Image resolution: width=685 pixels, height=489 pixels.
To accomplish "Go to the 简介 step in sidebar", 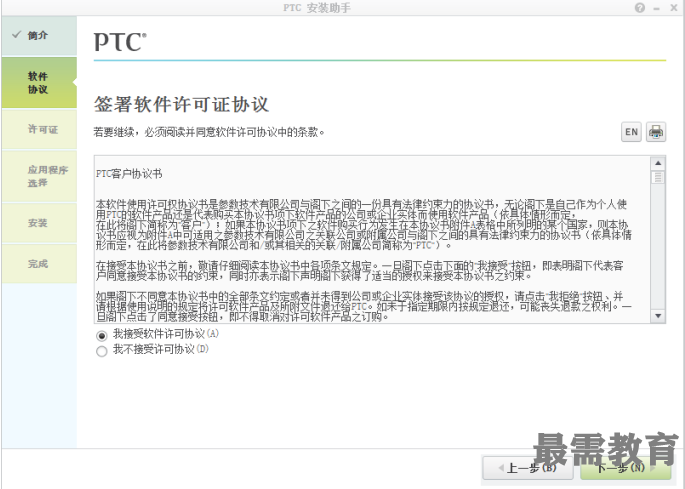I will point(39,36).
